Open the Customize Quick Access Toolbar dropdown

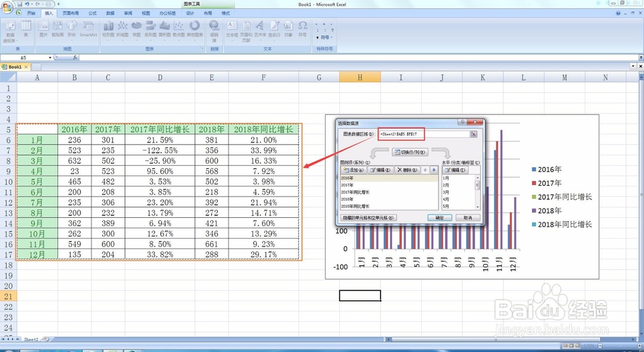coord(59,4)
